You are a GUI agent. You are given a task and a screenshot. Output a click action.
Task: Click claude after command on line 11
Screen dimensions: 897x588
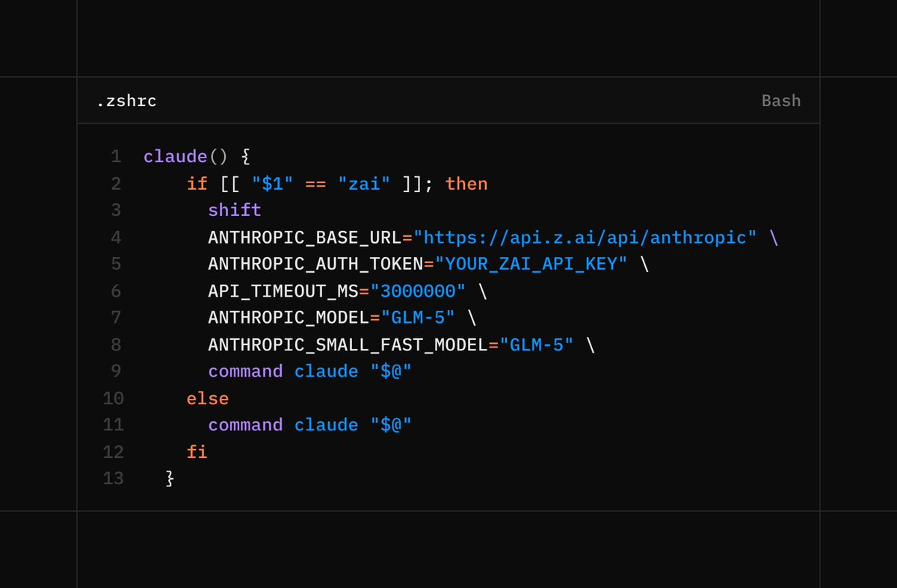click(x=326, y=424)
